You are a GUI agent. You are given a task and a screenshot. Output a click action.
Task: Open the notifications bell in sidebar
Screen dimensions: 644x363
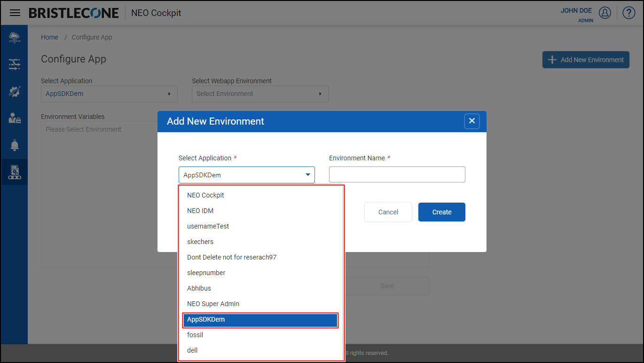[15, 145]
